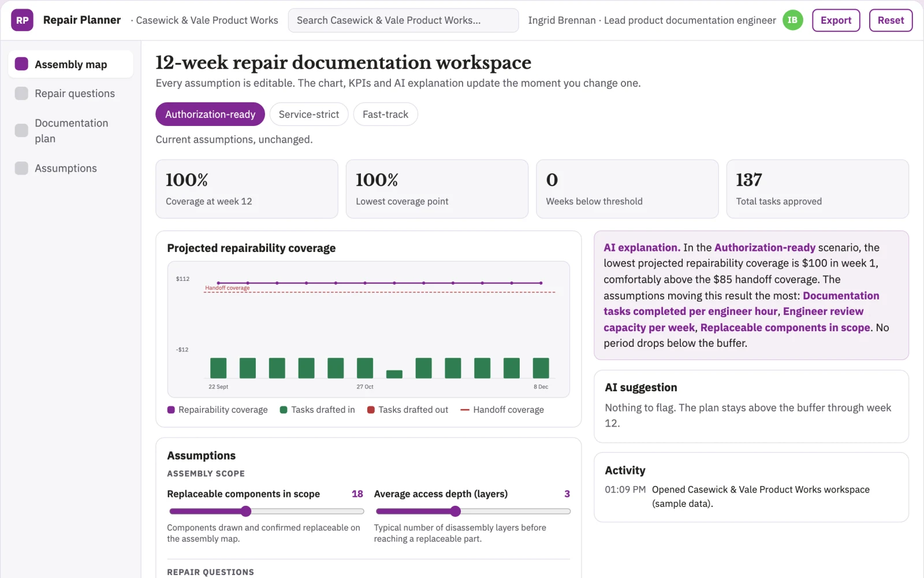Click the 01:09 PM activity entry
This screenshot has height=578, width=924.
click(x=751, y=497)
